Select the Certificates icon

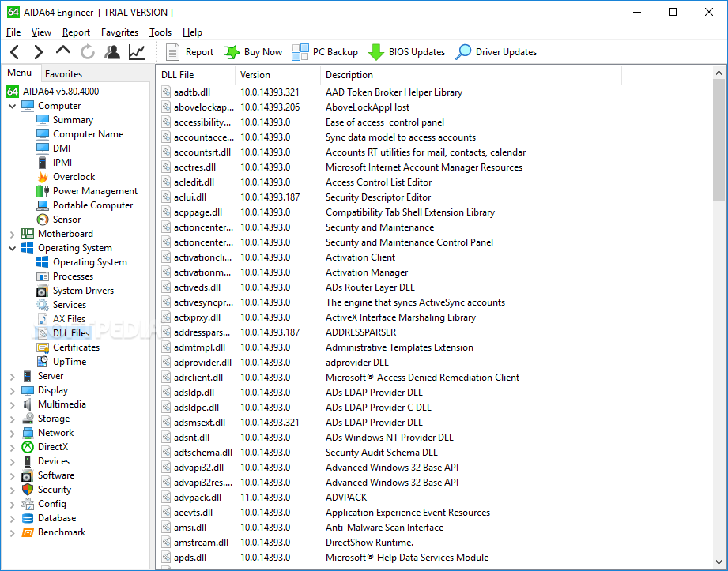[42, 347]
